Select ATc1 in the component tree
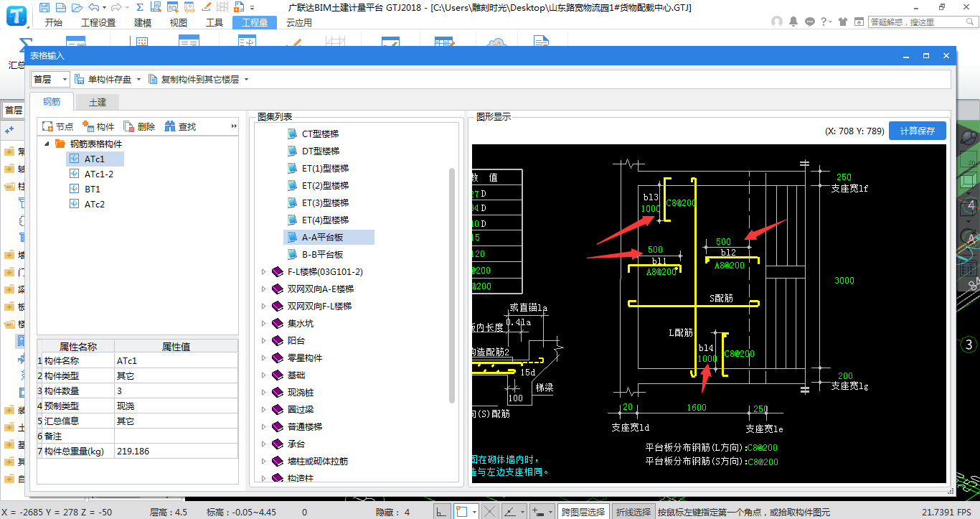The height and width of the screenshot is (519, 980). click(x=95, y=159)
